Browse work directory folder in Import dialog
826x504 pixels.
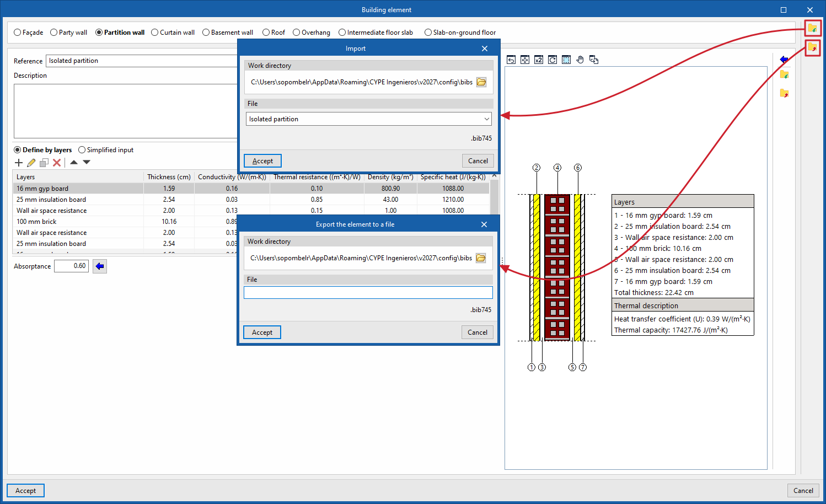(x=481, y=82)
